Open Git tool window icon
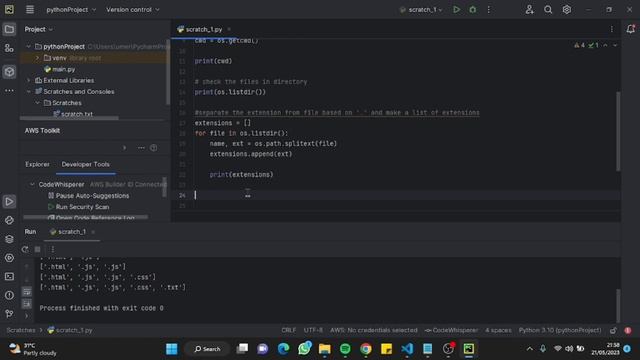This screenshot has height=360, width=640. coord(9,313)
